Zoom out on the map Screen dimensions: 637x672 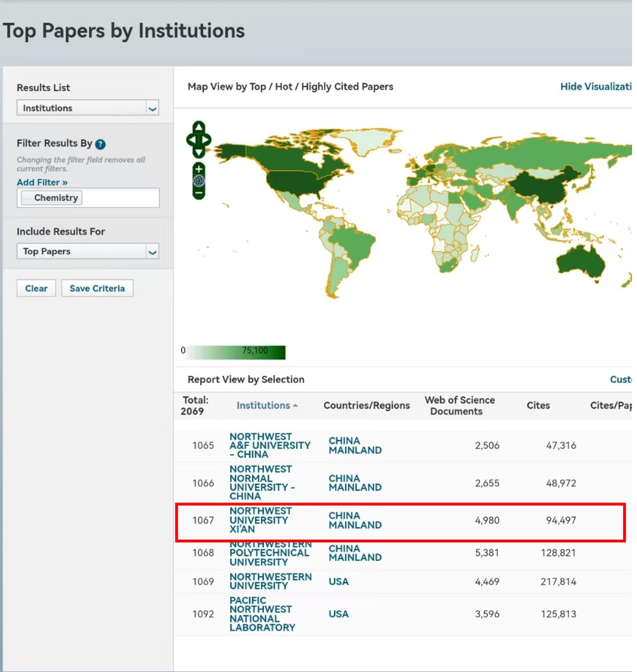click(x=199, y=192)
